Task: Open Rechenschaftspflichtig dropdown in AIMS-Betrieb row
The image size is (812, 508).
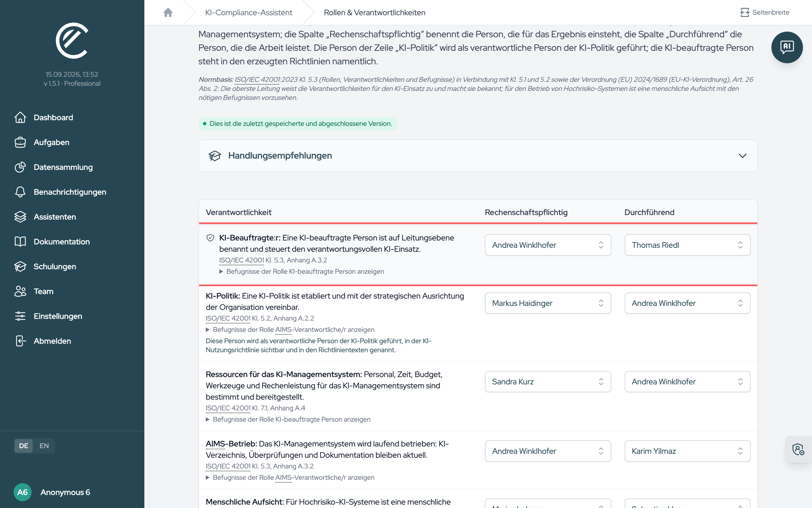Action: click(x=548, y=451)
